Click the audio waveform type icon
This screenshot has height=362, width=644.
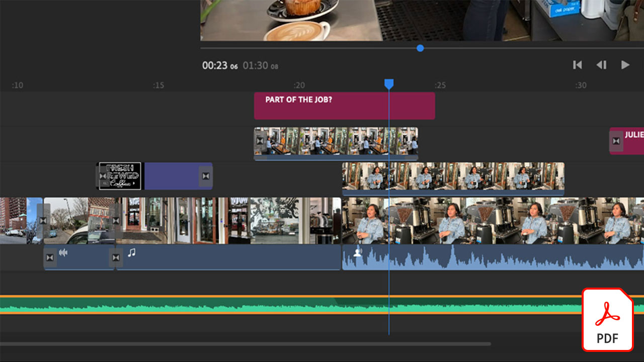tap(63, 252)
